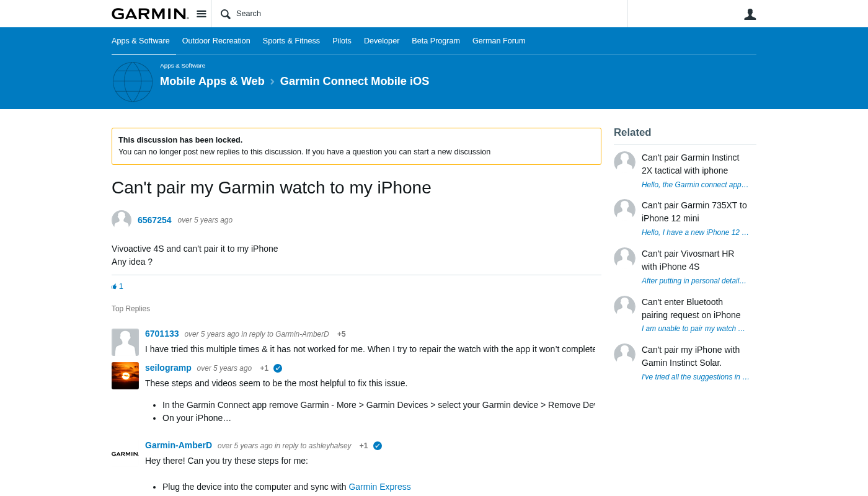Click the thumbs-up like icon on post
The width and height of the screenshot is (868, 496).
point(114,286)
